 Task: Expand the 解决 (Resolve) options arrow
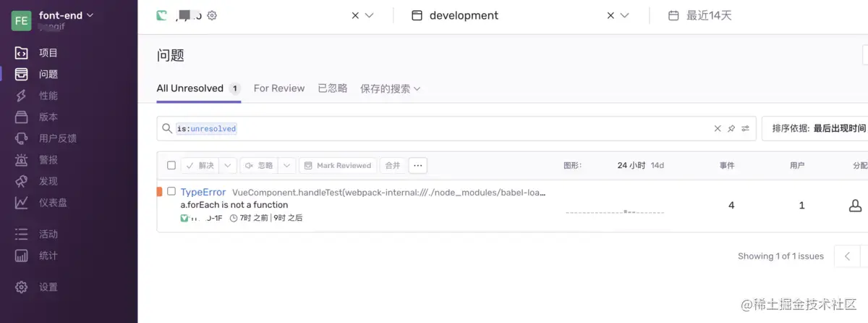(x=228, y=165)
